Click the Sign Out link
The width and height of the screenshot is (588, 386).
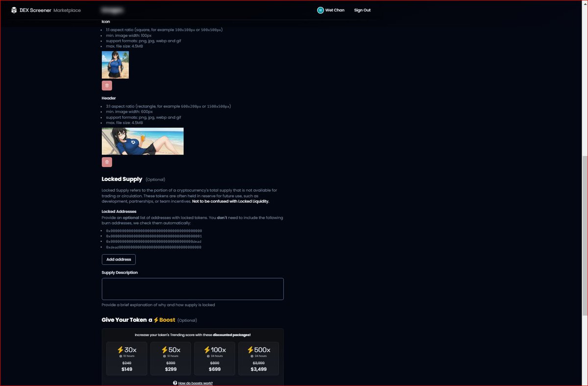click(362, 10)
